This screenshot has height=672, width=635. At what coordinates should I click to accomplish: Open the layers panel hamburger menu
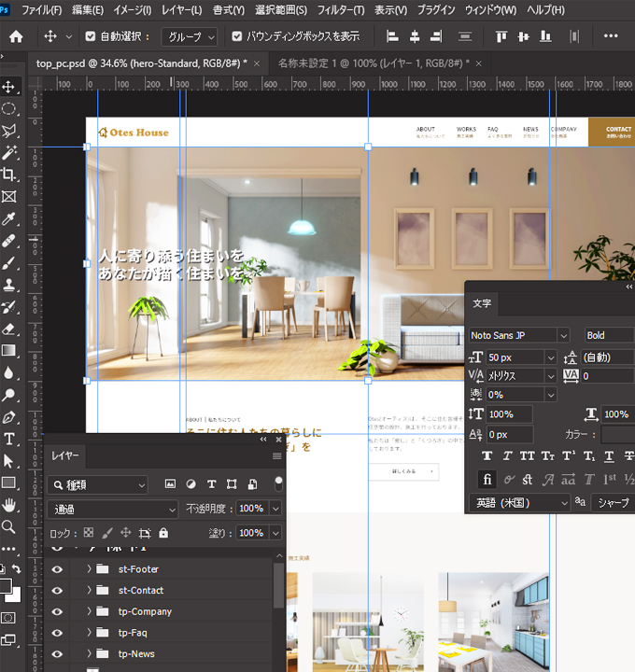(277, 456)
